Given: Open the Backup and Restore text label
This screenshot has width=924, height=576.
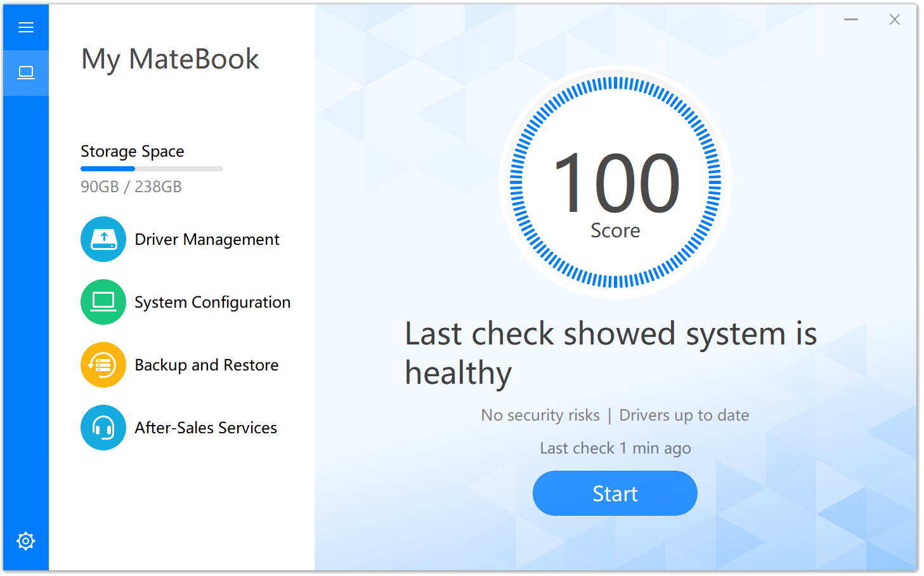Looking at the screenshot, I should [x=207, y=365].
